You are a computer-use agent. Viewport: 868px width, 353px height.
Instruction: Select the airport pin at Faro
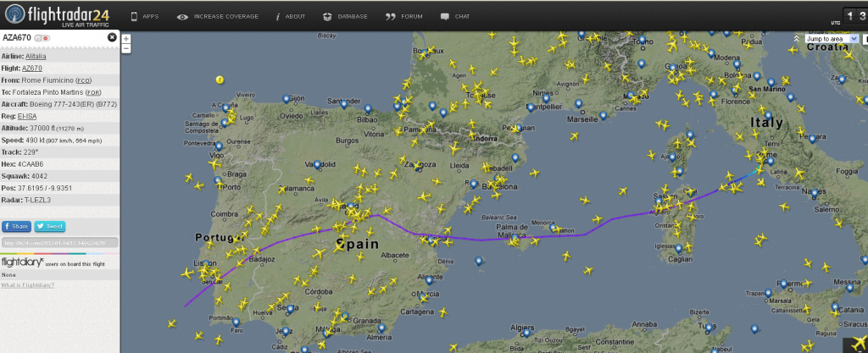pyautogui.click(x=236, y=322)
